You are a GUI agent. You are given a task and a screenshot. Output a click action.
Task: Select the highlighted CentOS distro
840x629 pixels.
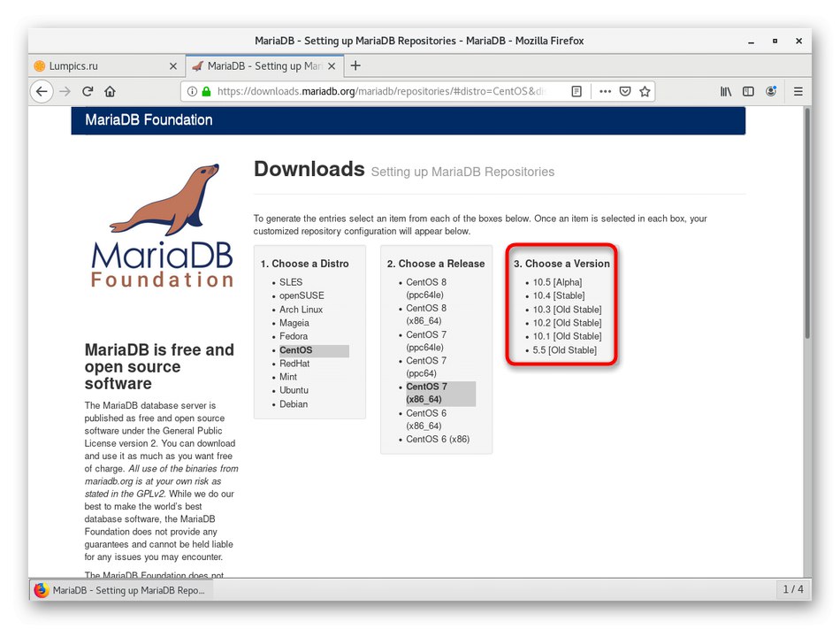point(313,350)
